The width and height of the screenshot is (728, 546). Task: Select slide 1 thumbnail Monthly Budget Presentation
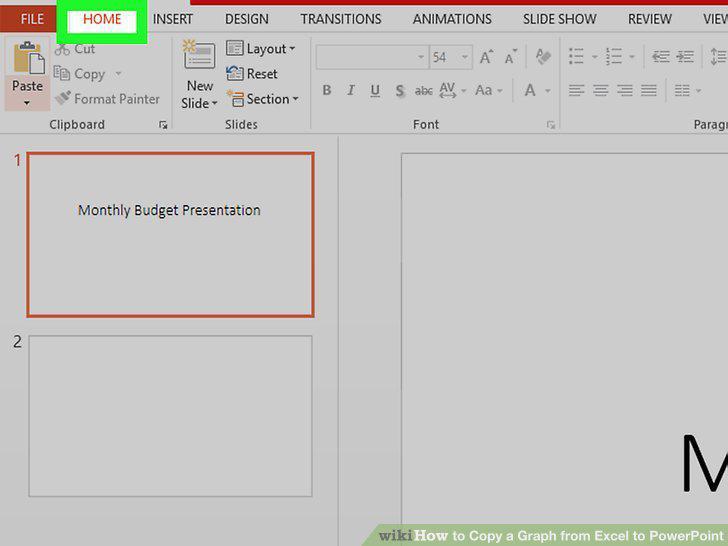170,235
